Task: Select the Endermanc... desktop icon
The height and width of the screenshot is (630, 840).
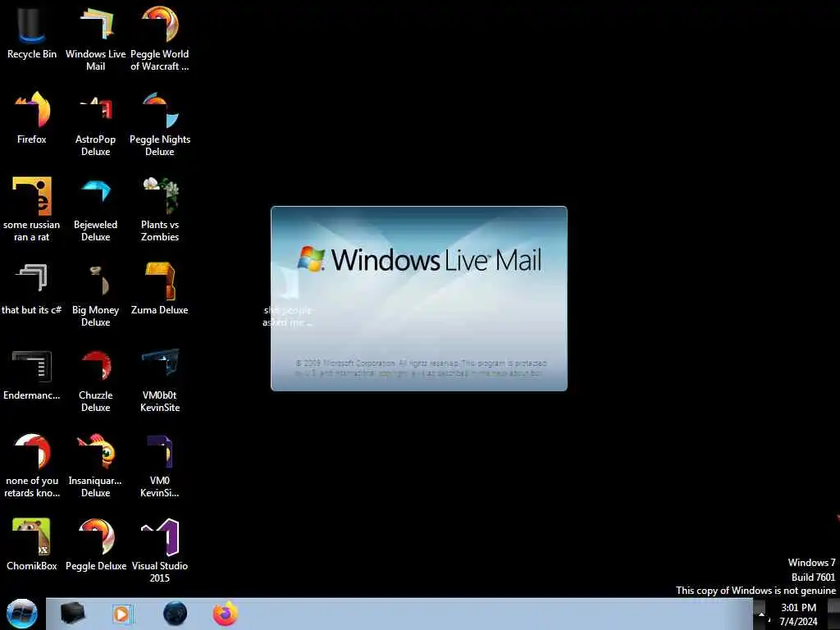Action: (x=32, y=373)
